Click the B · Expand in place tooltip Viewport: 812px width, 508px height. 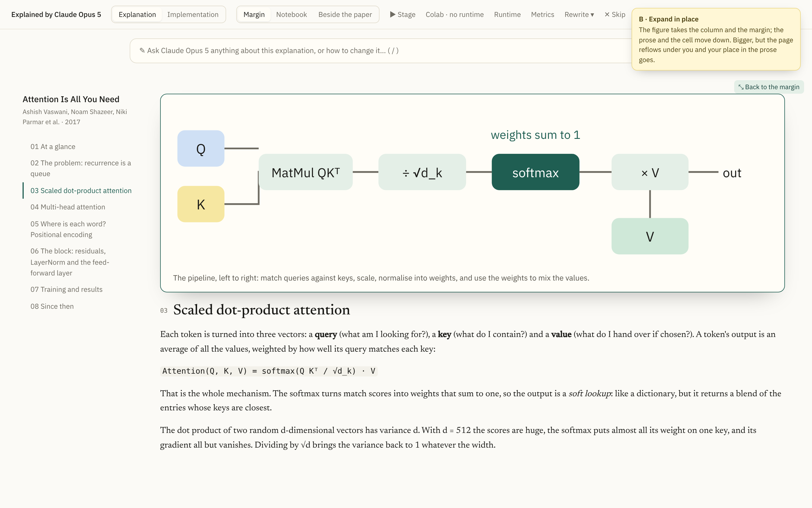click(716, 39)
